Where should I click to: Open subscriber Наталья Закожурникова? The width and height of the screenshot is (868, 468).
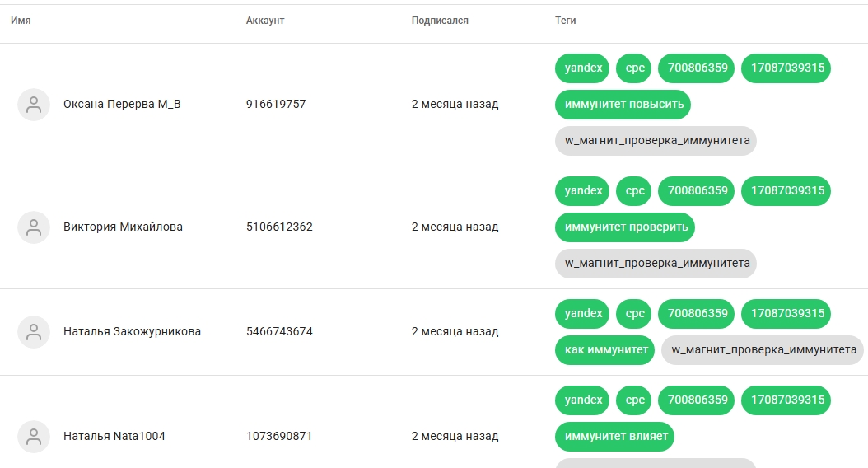click(x=132, y=332)
